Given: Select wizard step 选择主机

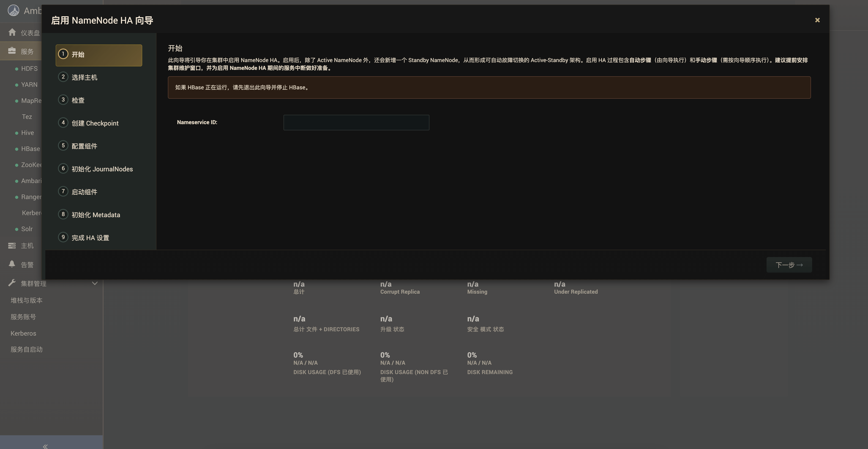Looking at the screenshot, I should [84, 77].
